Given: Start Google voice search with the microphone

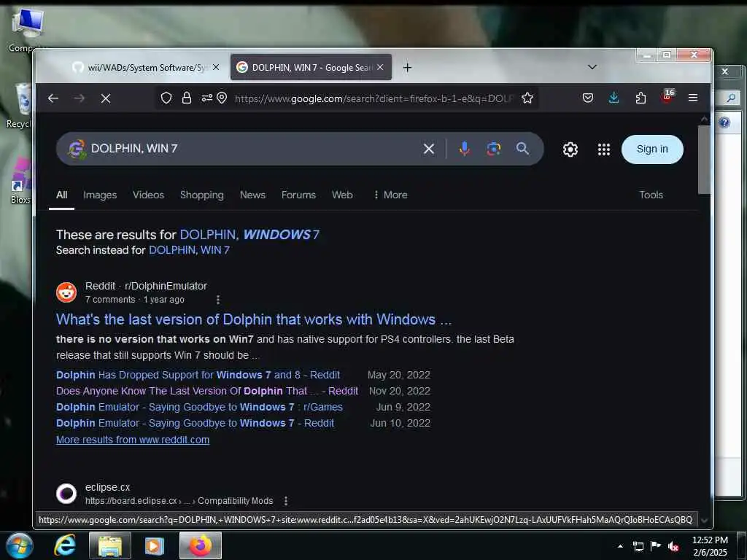Looking at the screenshot, I should tap(465, 149).
